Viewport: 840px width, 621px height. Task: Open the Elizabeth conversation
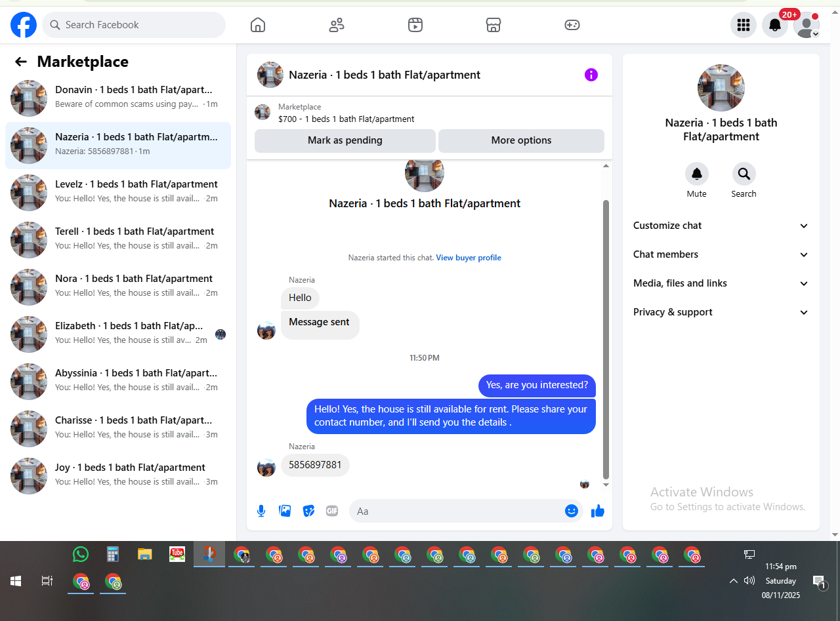click(x=118, y=334)
